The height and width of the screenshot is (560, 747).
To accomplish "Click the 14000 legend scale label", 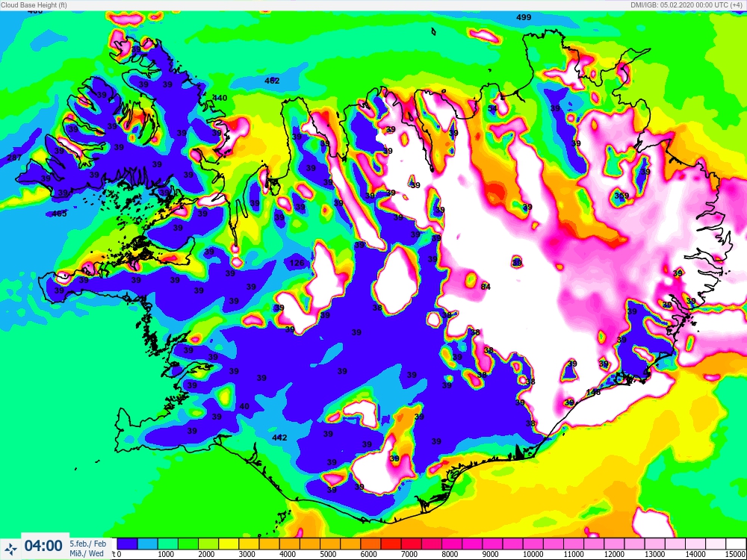I will 695,554.
